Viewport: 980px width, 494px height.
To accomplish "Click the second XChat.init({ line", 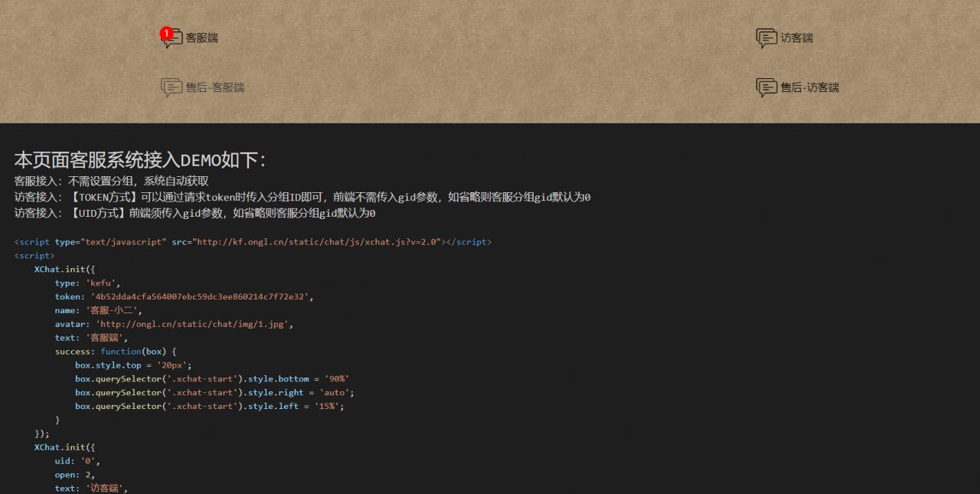I will [64, 447].
